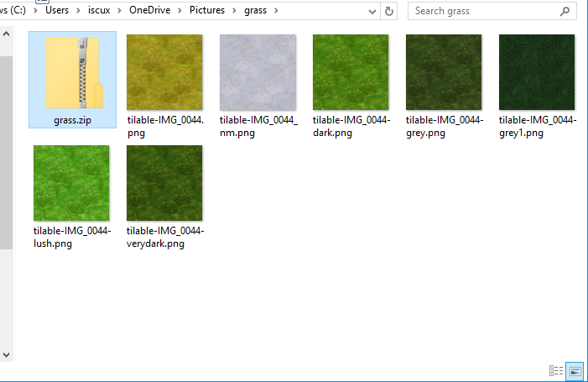This screenshot has width=588, height=382.
Task: Expand the chevron after iscux breadcrumb
Action: tap(120, 11)
